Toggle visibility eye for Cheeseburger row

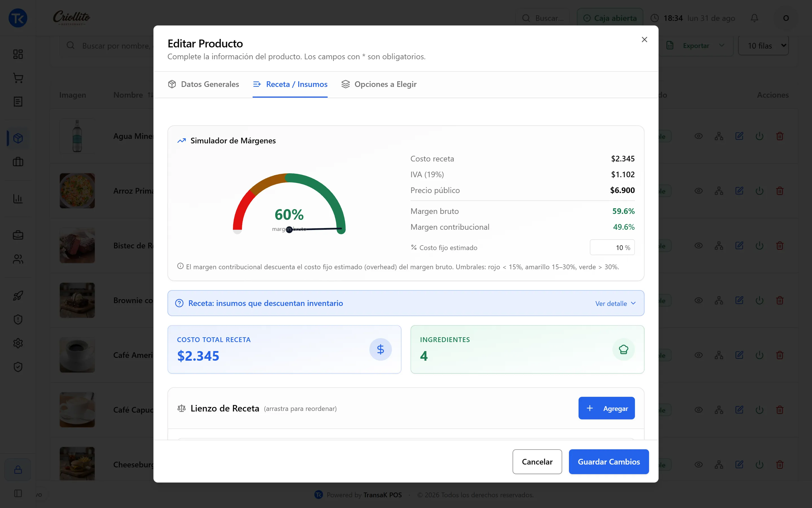(x=699, y=465)
